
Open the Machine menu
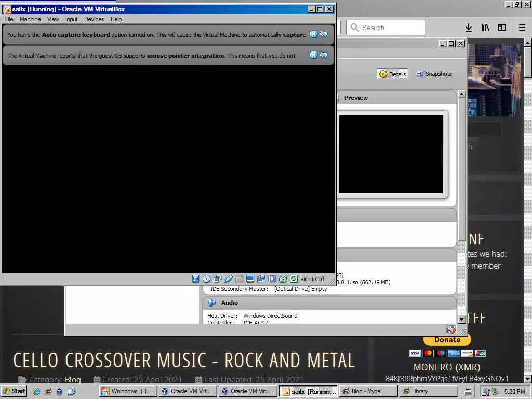click(x=30, y=19)
